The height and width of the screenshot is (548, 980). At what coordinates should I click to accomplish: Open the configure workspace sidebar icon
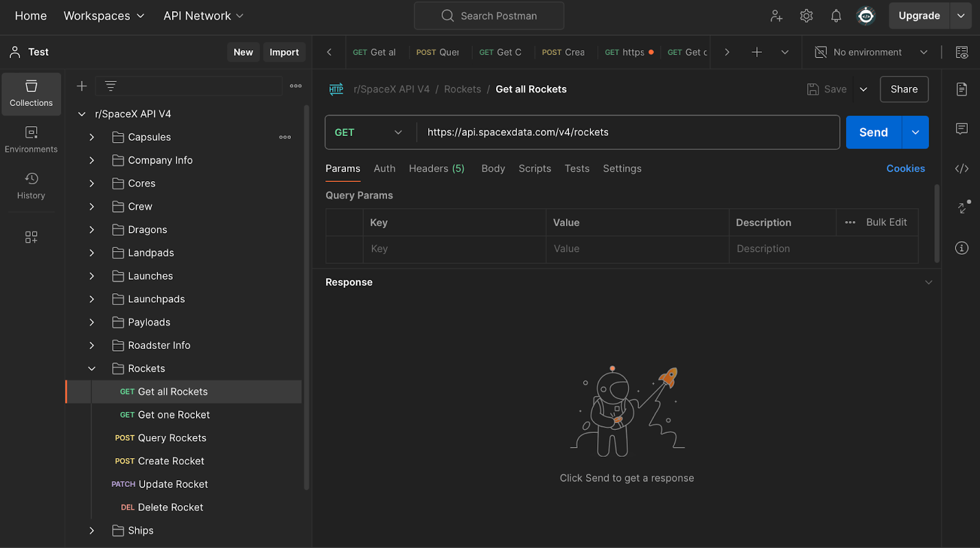[31, 237]
